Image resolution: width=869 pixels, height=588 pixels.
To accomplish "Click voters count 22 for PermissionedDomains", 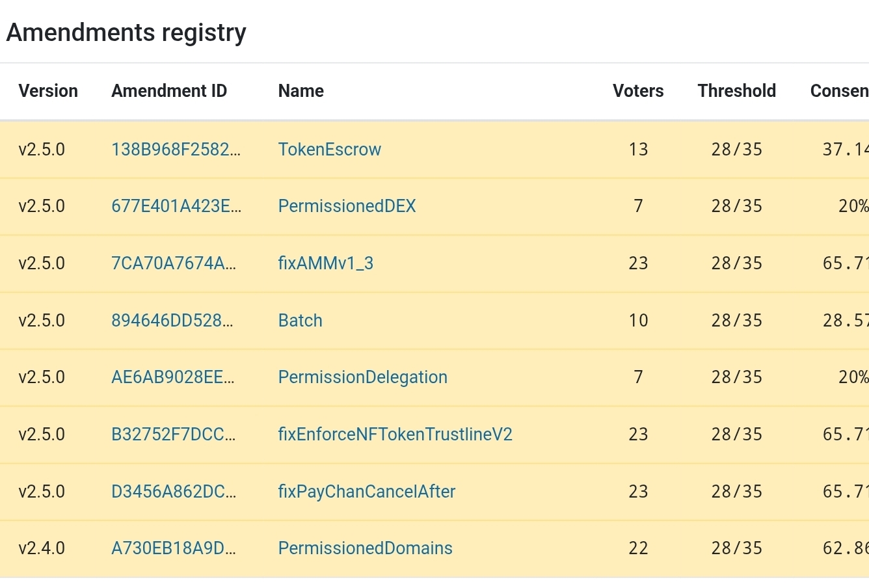I will (x=638, y=548).
